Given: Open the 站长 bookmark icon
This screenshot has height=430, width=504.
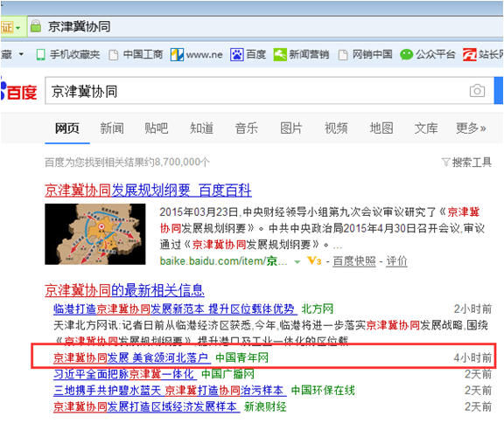Looking at the screenshot, I should point(470,54).
